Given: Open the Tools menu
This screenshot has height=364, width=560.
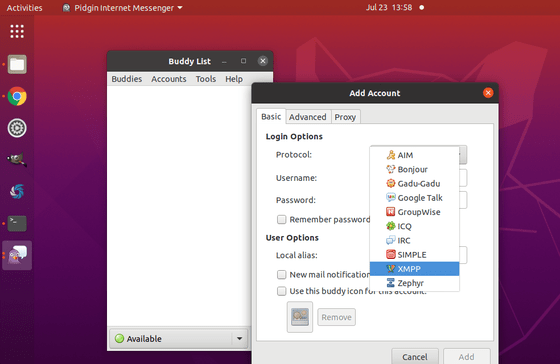Looking at the screenshot, I should 206,79.
